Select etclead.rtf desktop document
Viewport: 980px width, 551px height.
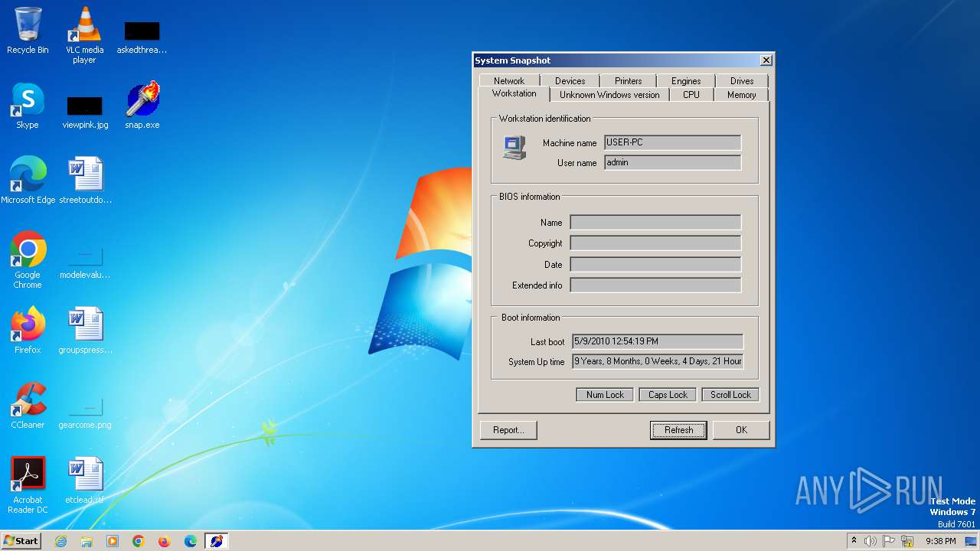[x=85, y=480]
